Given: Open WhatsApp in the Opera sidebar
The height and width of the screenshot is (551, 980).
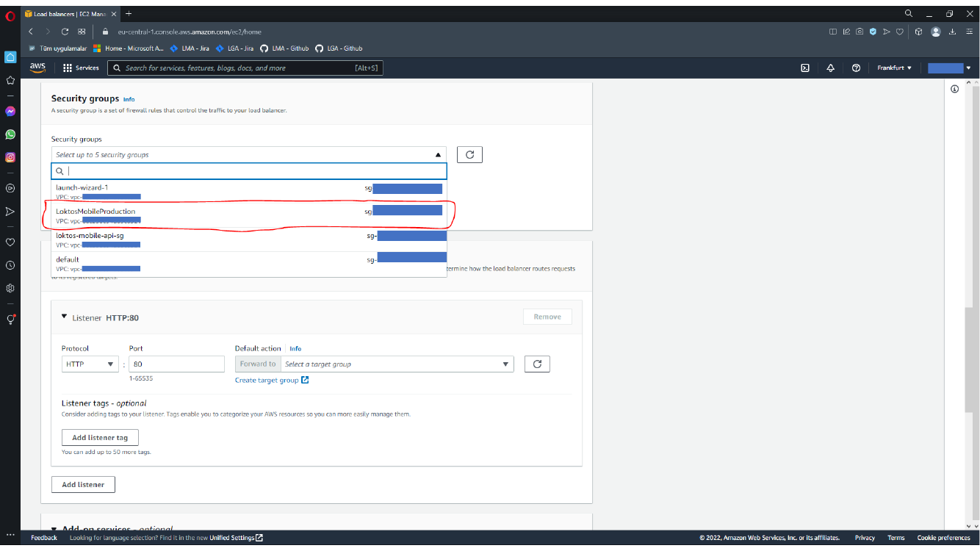Looking at the screenshot, I should click(10, 134).
